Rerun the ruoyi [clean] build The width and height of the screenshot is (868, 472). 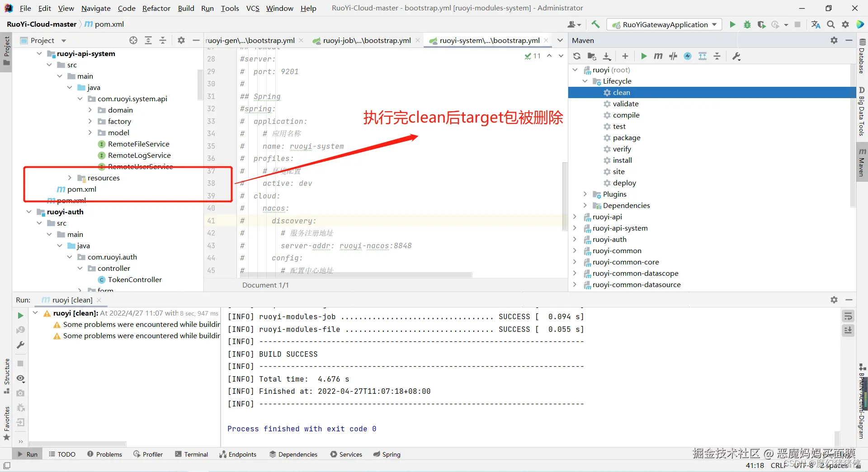click(20, 316)
